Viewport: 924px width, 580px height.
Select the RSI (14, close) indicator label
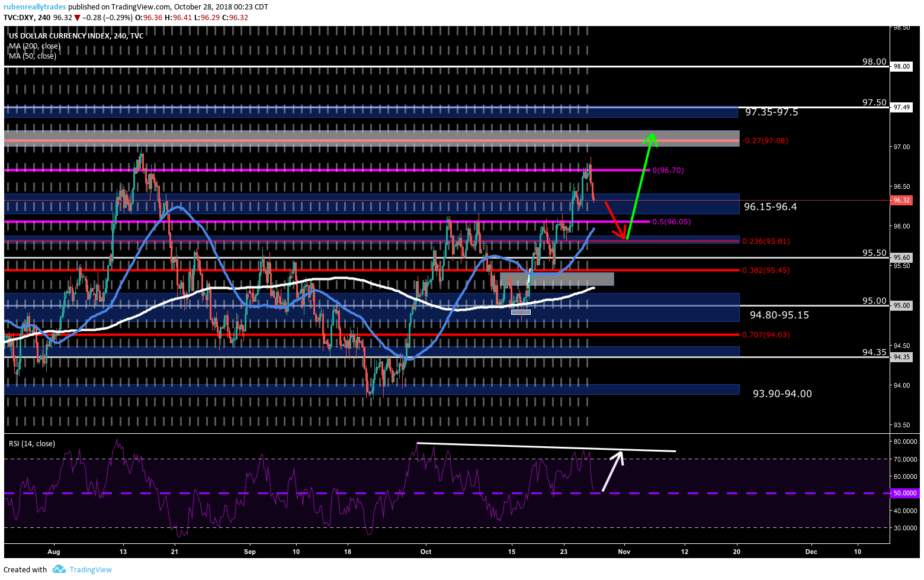[31, 443]
